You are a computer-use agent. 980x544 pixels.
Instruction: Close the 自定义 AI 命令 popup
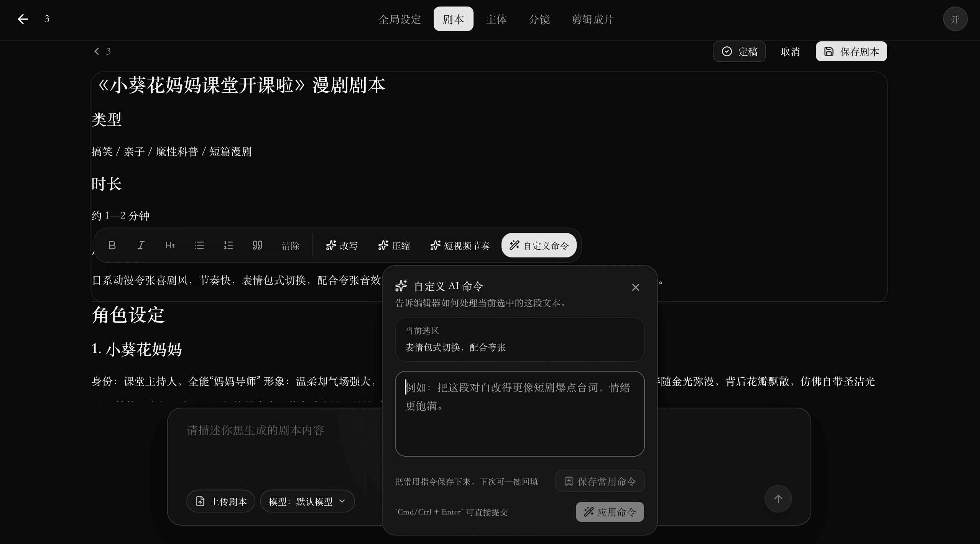[635, 287]
